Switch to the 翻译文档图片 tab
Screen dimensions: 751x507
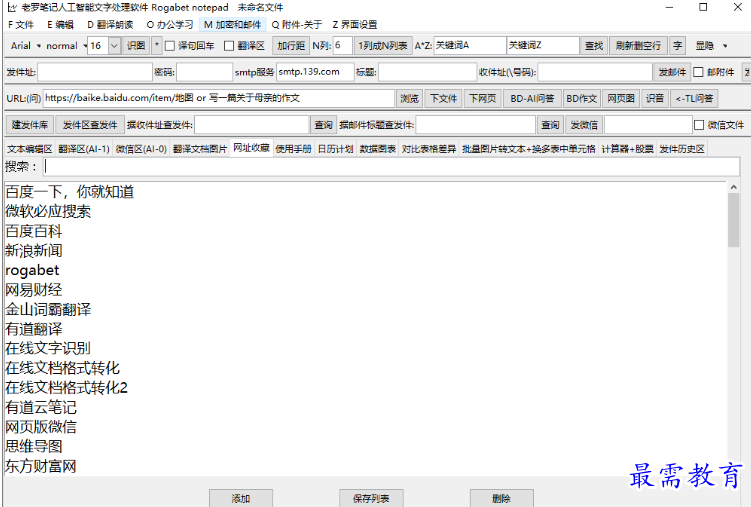200,149
